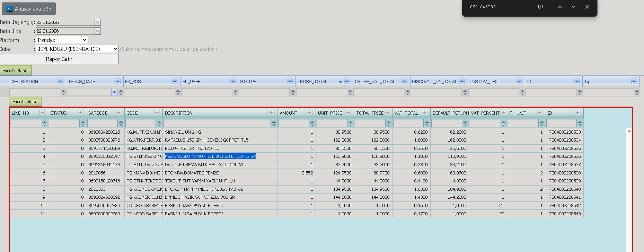This screenshot has width=644, height=252.
Task: Open Tarih Bitiş date picker arrow
Action: [98, 31]
